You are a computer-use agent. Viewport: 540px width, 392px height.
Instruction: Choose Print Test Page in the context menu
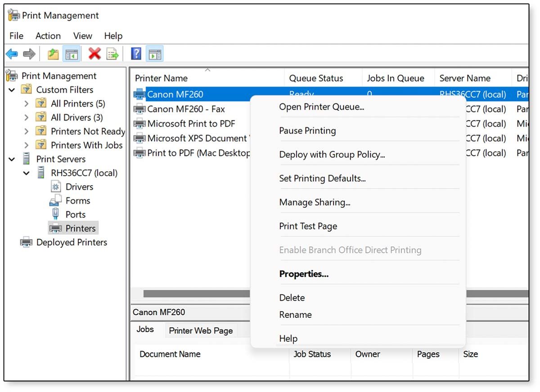coord(308,226)
